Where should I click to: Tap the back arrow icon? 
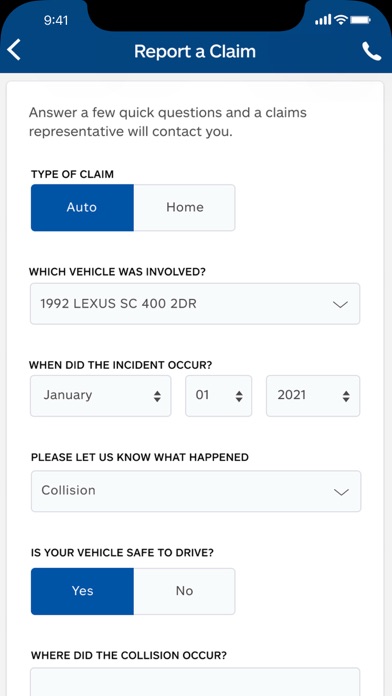click(14, 50)
